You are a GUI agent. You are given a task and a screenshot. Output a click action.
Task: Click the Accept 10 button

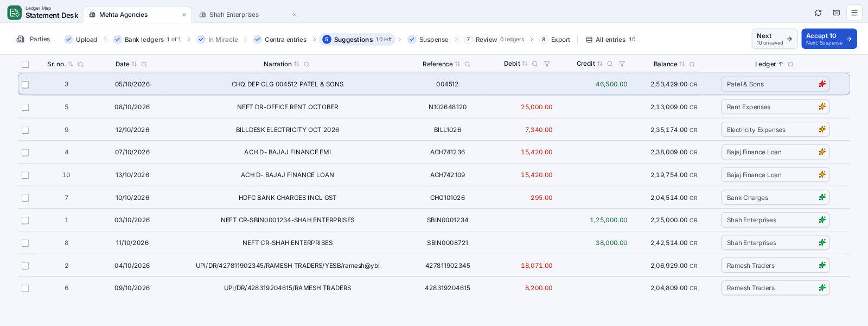tap(829, 39)
